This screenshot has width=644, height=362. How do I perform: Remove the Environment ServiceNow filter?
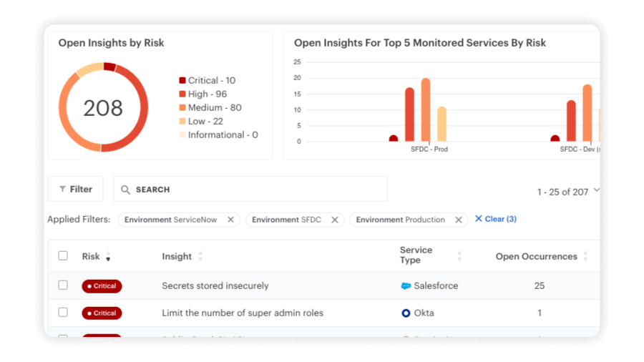[231, 220]
